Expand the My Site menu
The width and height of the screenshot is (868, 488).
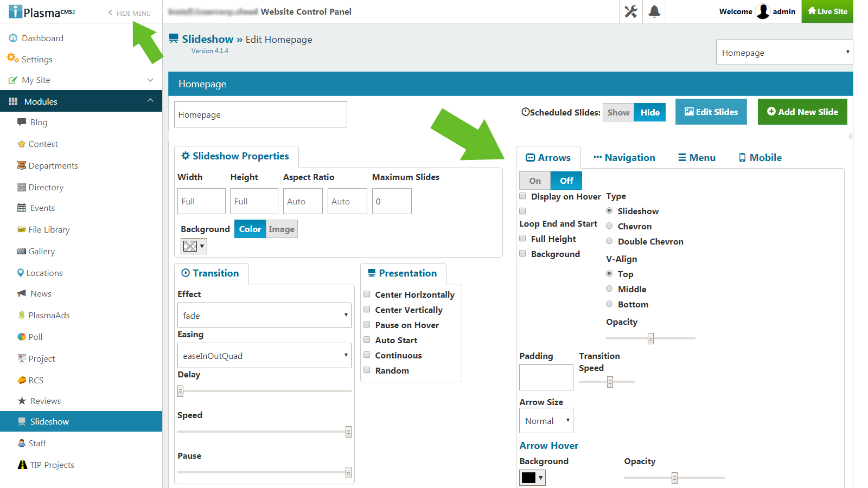[150, 80]
